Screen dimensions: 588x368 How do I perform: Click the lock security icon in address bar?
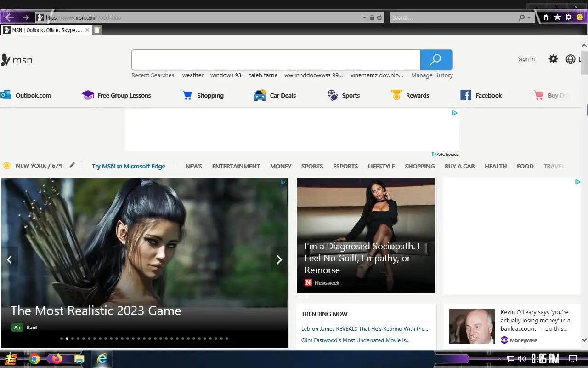click(372, 17)
